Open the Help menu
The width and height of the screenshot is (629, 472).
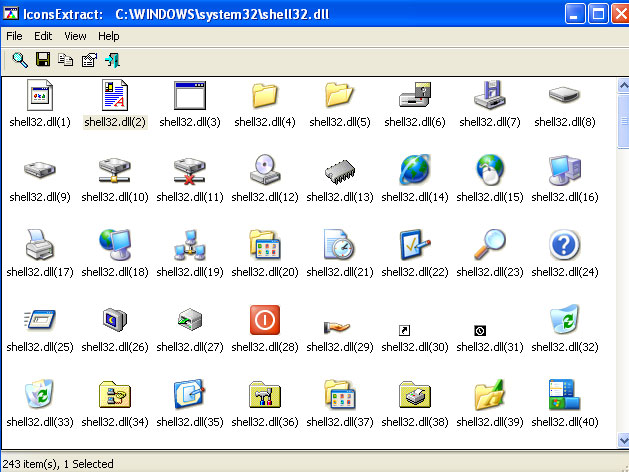coord(109,36)
